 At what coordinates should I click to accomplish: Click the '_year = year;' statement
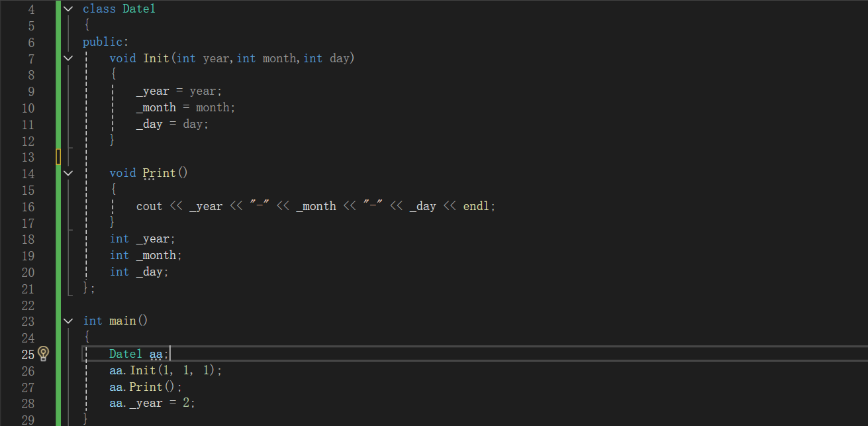point(179,91)
